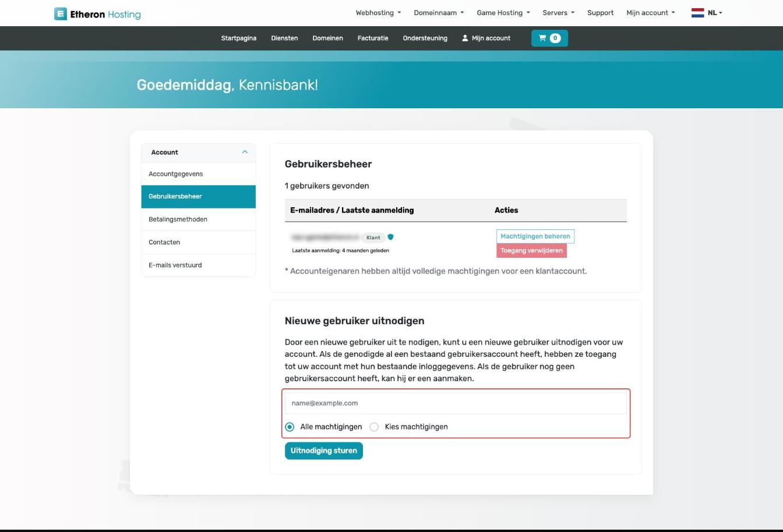Viewport: 783px width, 532px height.
Task: Select the Kies machtigingen radio option
Action: (x=374, y=427)
